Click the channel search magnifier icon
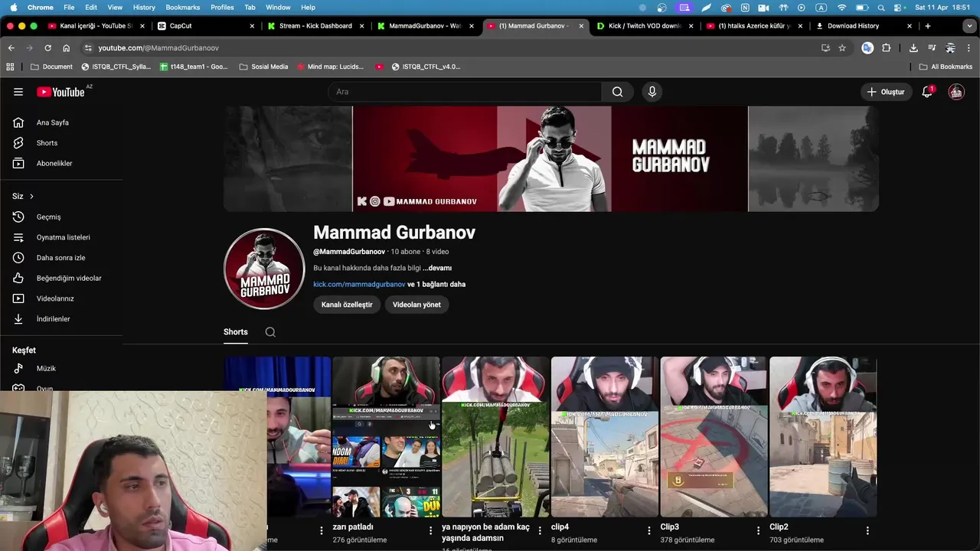The height and width of the screenshot is (551, 980). pyautogui.click(x=270, y=332)
